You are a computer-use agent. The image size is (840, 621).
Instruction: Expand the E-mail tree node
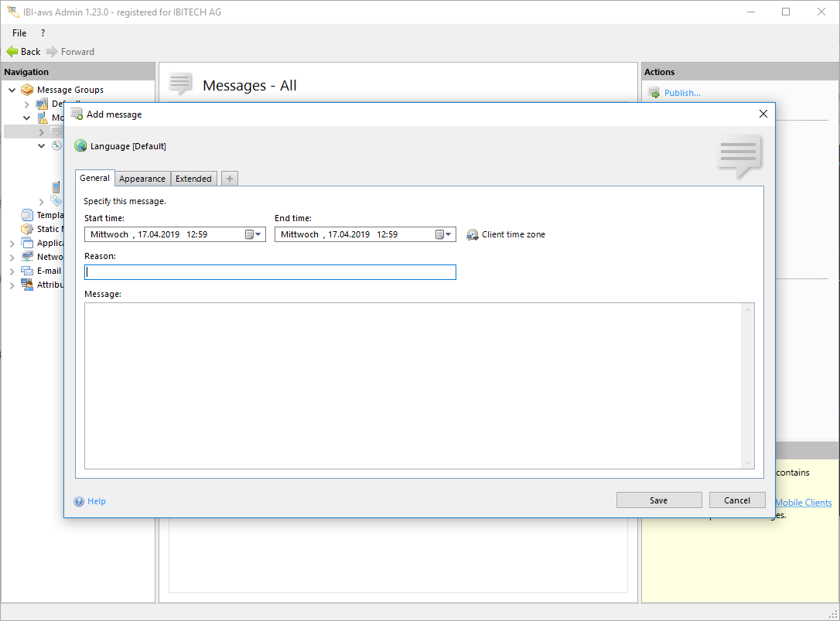pyautogui.click(x=12, y=271)
